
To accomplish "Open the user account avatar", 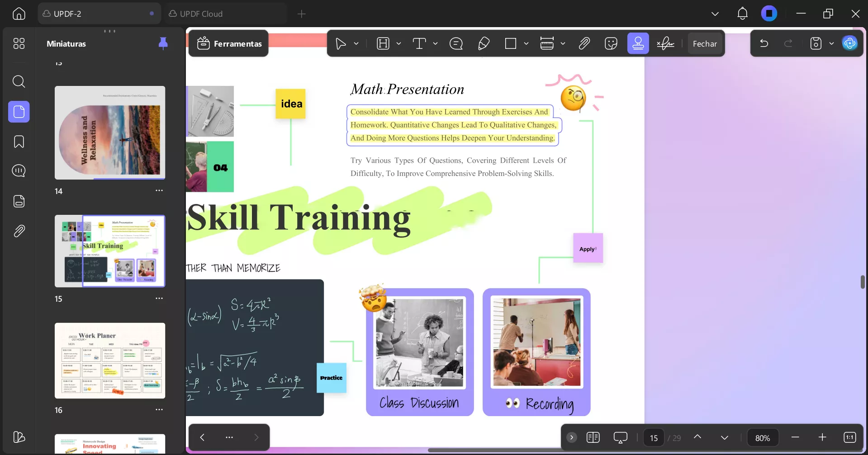I will [769, 14].
